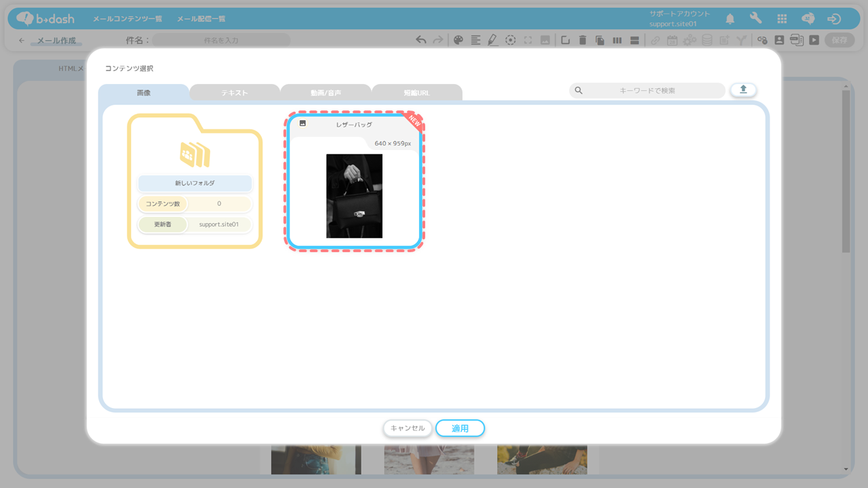
Task: Click the text alignment icon
Action: tap(475, 40)
